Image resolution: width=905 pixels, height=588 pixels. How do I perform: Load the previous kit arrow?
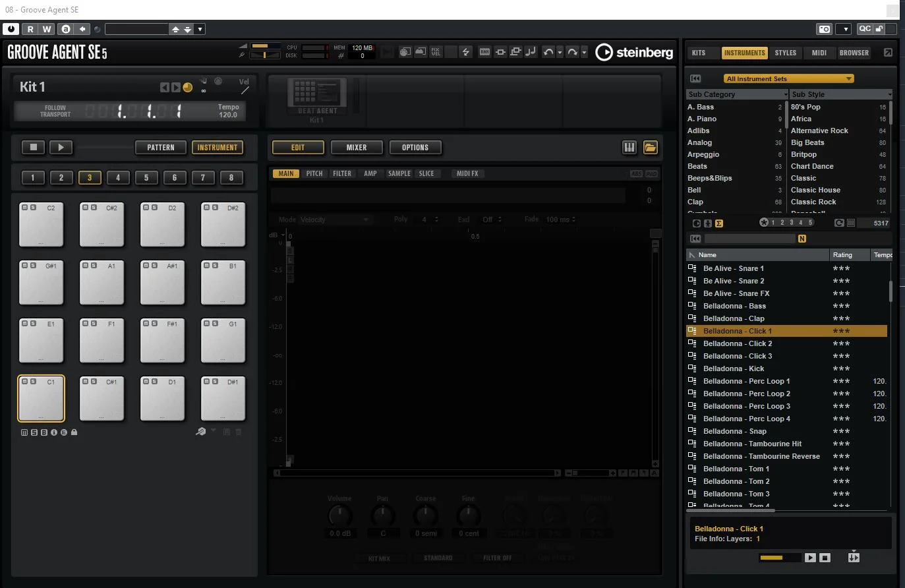coord(165,87)
